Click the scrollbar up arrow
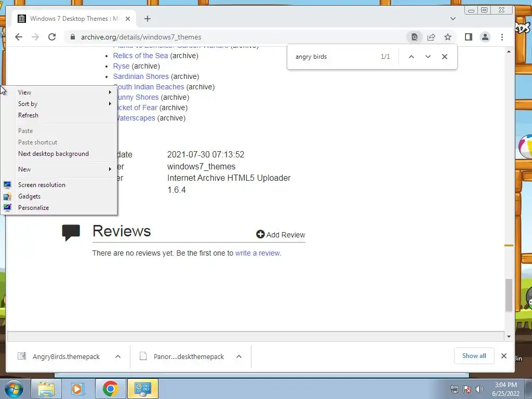 click(509, 51)
